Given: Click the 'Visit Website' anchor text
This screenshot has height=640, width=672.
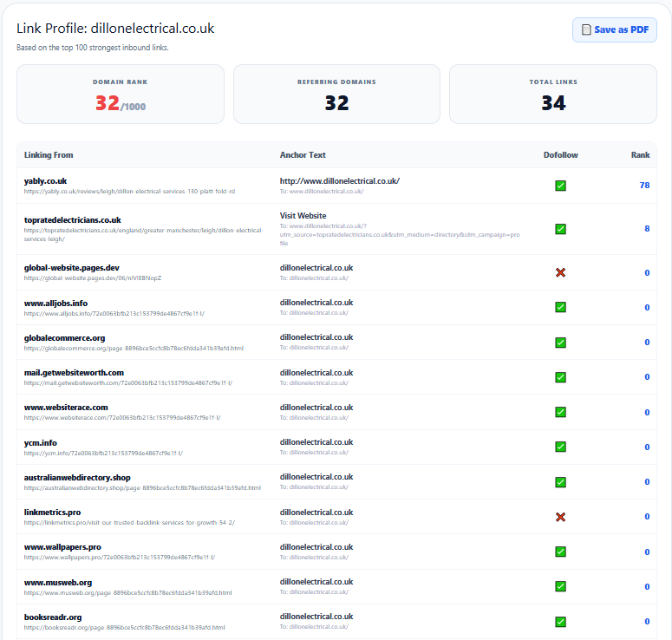Looking at the screenshot, I should (303, 216).
